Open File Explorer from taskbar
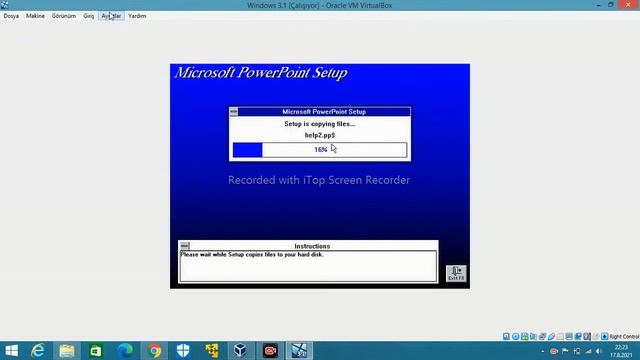The height and width of the screenshot is (360, 640). (67, 351)
